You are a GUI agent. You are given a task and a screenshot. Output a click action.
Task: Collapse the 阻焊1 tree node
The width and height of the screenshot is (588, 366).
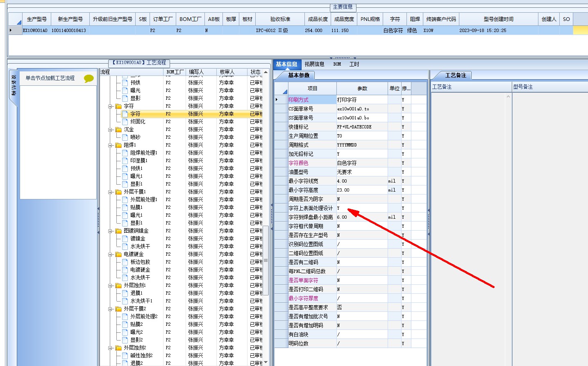pos(111,145)
